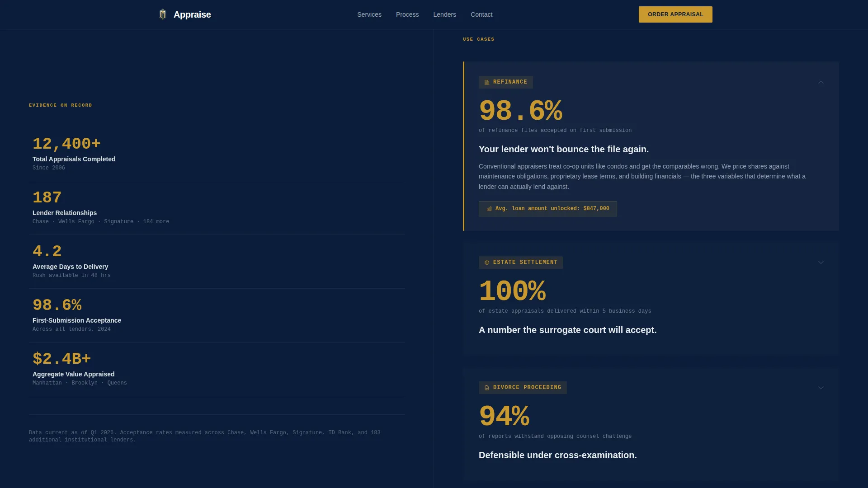Click 'A number the surrogate court will accept.'
Image resolution: width=868 pixels, height=488 pixels.
[568, 330]
